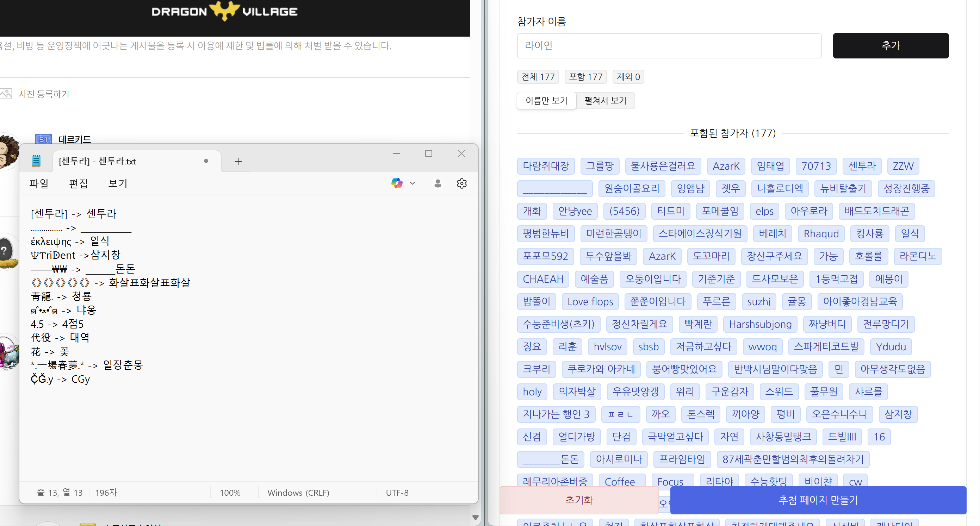Screen dimensions: 980x526
Task: Click the Notepad app icon in title bar
Action: [x=36, y=161]
